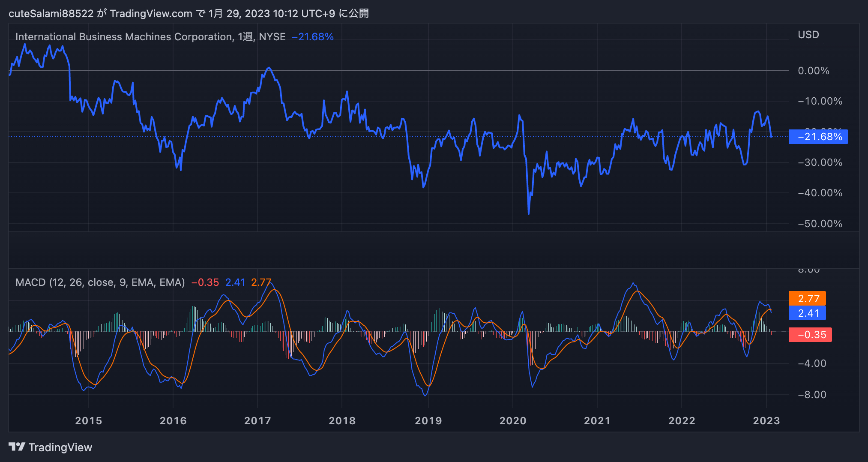This screenshot has width=868, height=462.
Task: Click the International Business Machines Corporation title
Action: tap(124, 37)
